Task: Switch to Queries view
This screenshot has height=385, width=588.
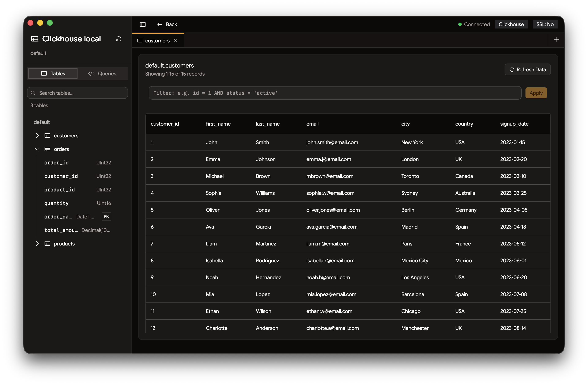Action: (x=102, y=74)
